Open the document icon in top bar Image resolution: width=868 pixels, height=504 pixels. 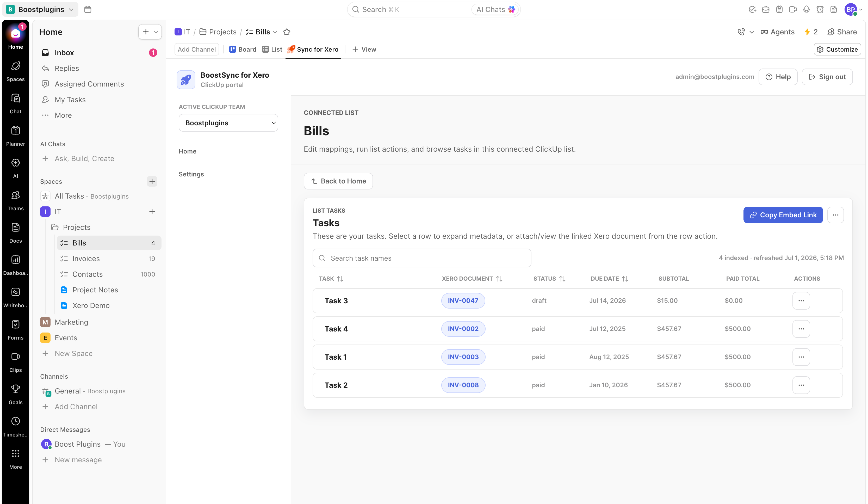tap(834, 9)
